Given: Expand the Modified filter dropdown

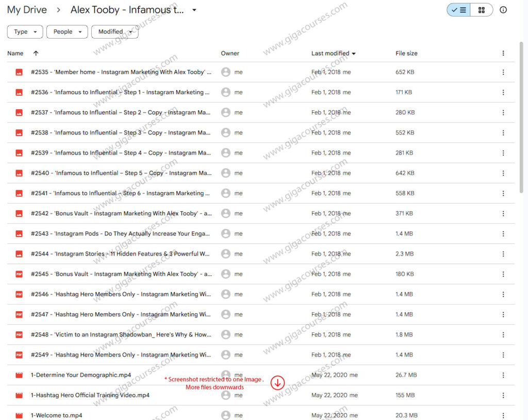Looking at the screenshot, I should [x=114, y=32].
